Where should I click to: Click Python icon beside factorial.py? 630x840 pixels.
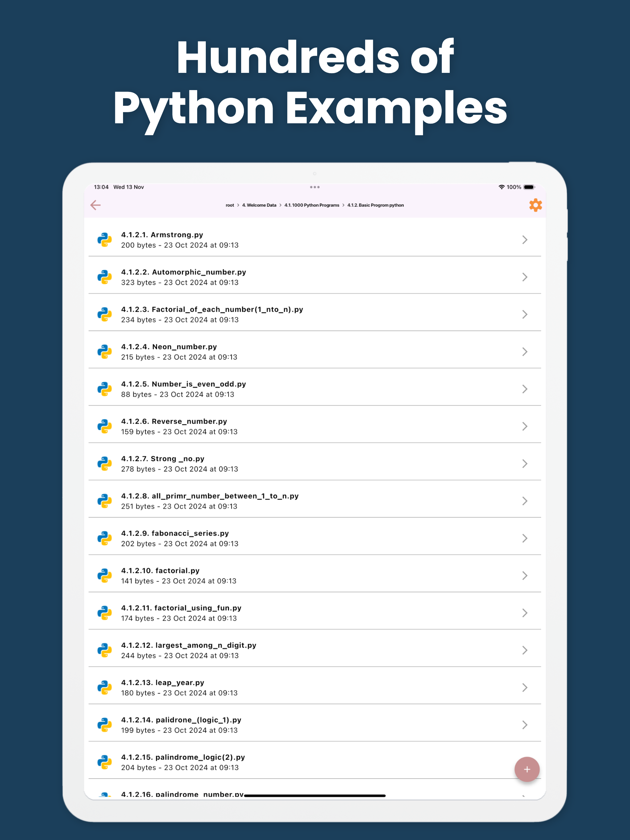click(105, 576)
